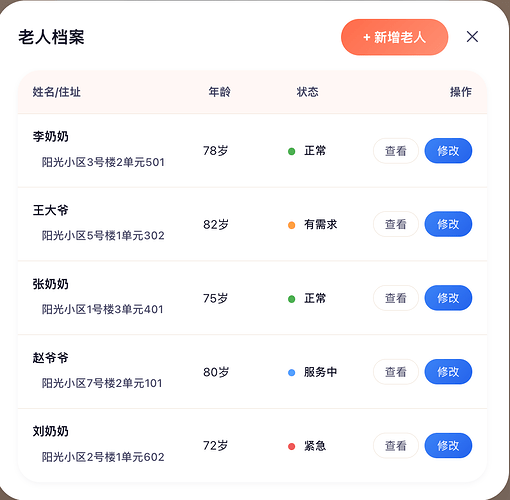510x500 pixels.
Task: Click the 新增老人 button
Action: 394,37
